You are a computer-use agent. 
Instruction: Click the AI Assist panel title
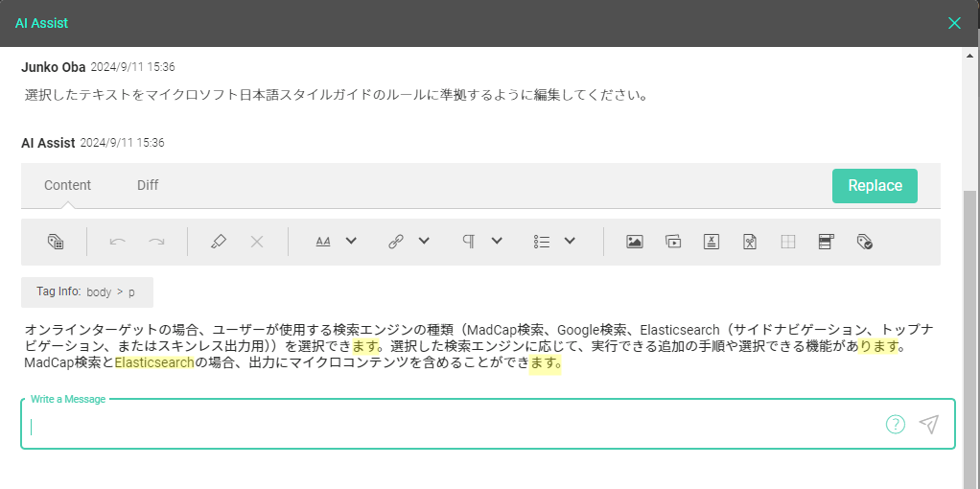[41, 23]
